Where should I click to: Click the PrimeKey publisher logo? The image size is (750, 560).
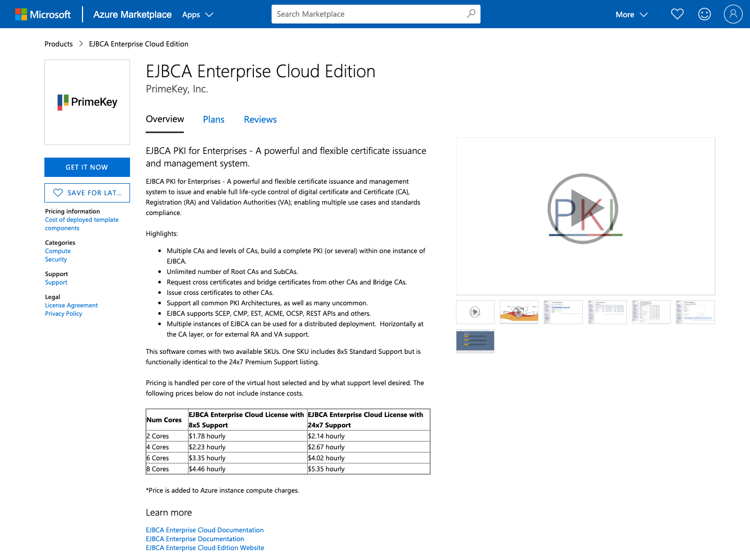pos(87,102)
